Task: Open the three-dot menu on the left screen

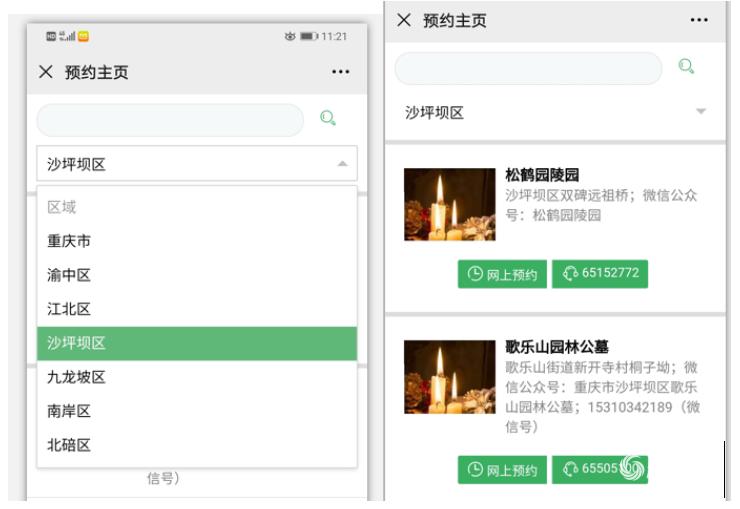Action: [340, 72]
